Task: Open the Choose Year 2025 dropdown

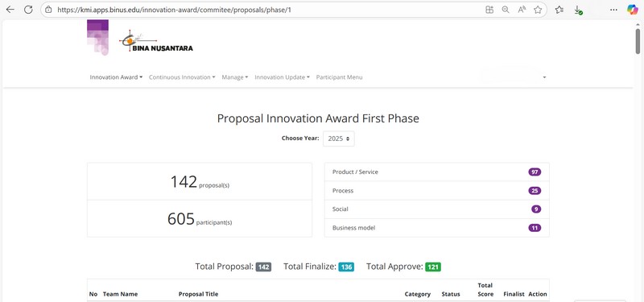Action: [339, 139]
